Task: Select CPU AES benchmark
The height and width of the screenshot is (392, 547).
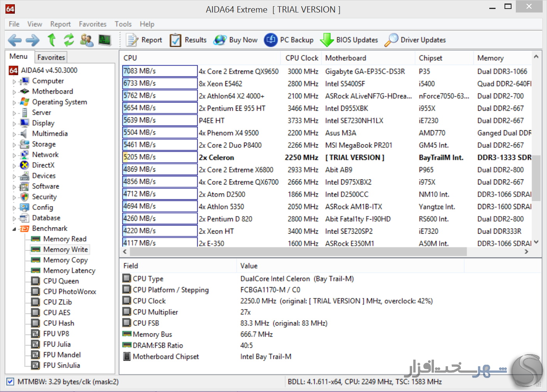Action: point(57,312)
